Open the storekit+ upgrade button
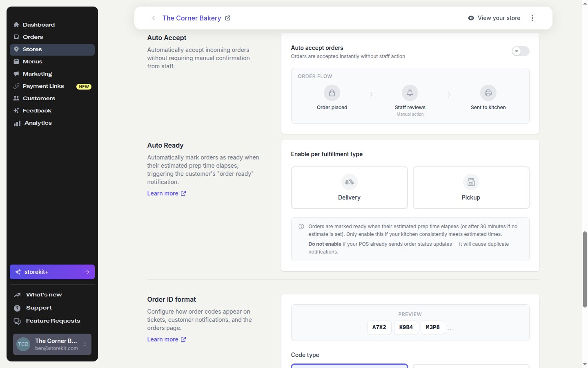 click(x=52, y=272)
